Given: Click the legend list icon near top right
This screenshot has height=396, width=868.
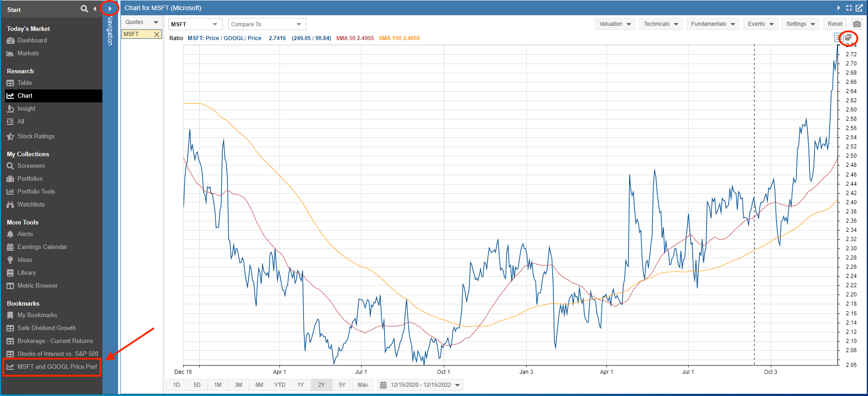Looking at the screenshot, I should [x=838, y=38].
